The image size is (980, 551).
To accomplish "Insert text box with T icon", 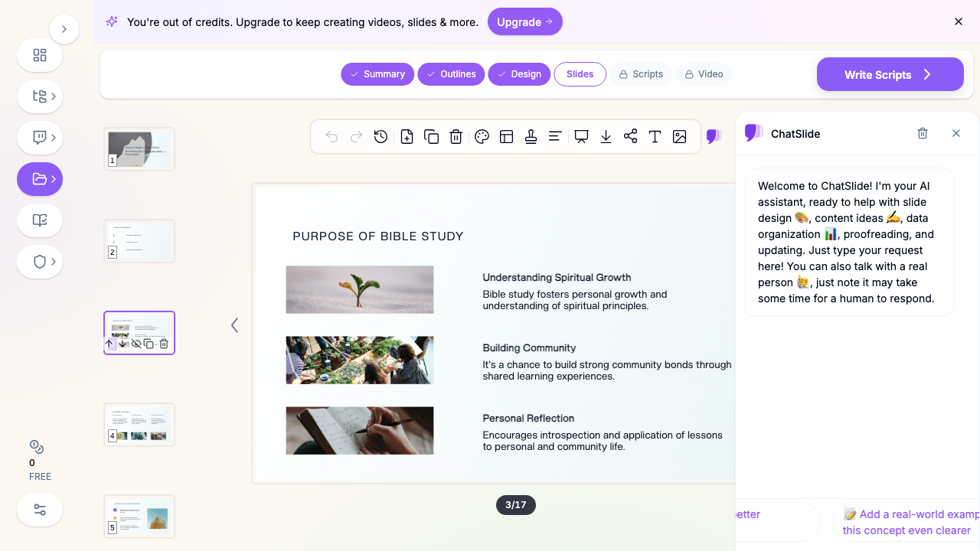I will click(655, 137).
